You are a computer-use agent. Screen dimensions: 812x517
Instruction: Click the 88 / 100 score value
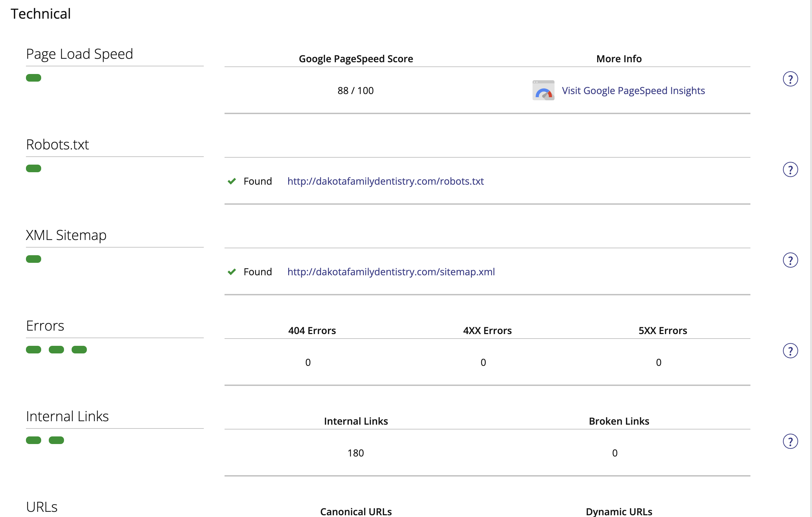[x=356, y=91]
